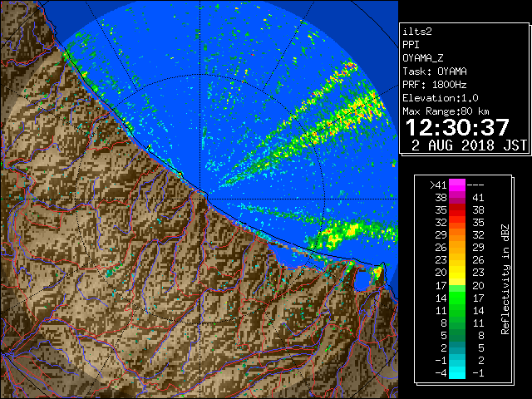The image size is (532, 399).
Task: Click the ilts2 label in info box
Action: click(x=417, y=32)
